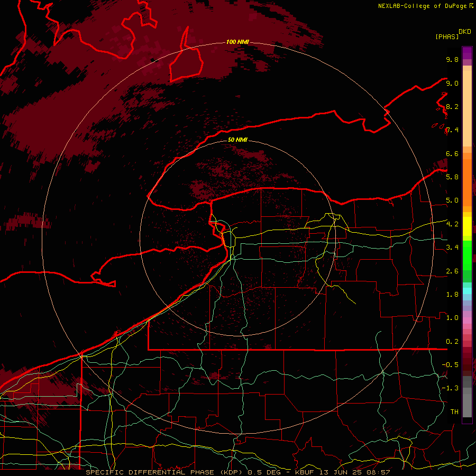Click the yellow color bar segment

(x=467, y=226)
